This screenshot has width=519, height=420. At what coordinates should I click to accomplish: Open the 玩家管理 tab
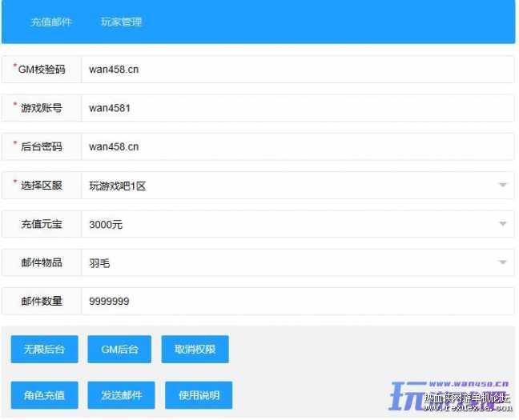coord(121,22)
